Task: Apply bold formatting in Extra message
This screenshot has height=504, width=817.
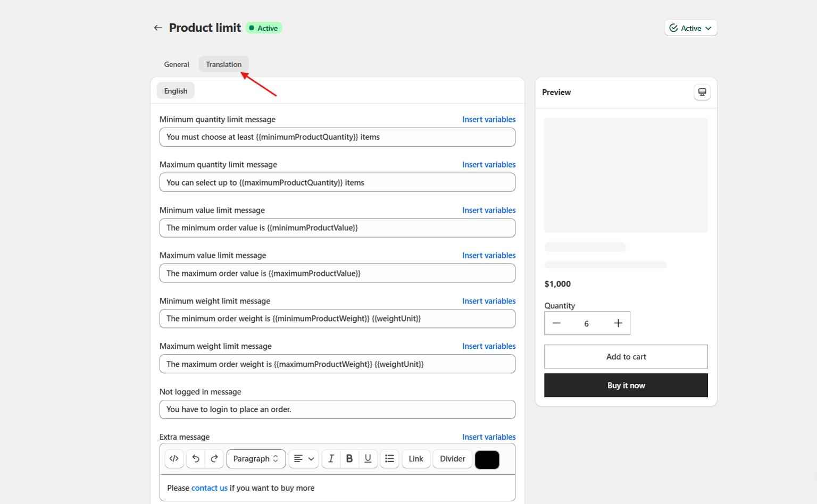Action: click(349, 459)
